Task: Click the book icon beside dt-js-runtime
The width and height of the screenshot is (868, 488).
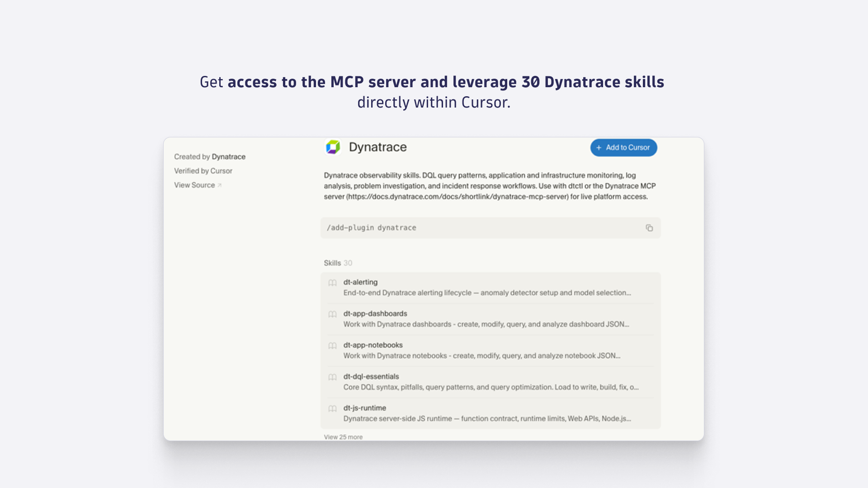Action: tap(332, 408)
